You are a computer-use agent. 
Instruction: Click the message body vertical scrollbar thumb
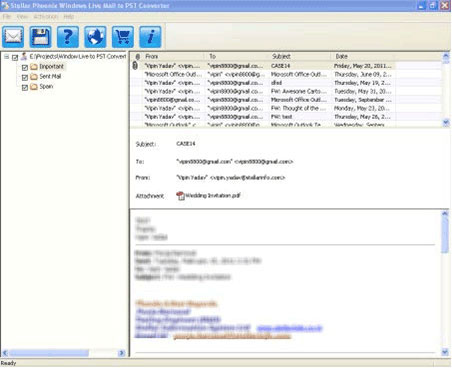(x=445, y=235)
